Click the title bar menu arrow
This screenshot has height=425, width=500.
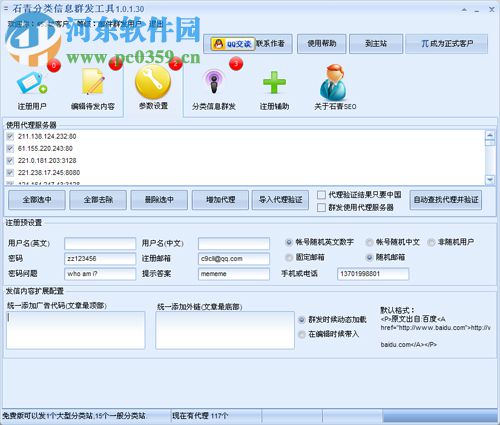coord(464,10)
